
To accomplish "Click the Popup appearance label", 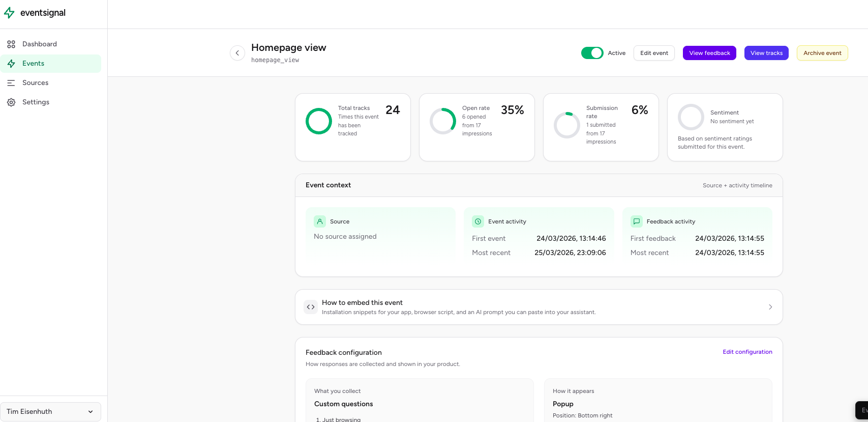I will pyautogui.click(x=563, y=404).
